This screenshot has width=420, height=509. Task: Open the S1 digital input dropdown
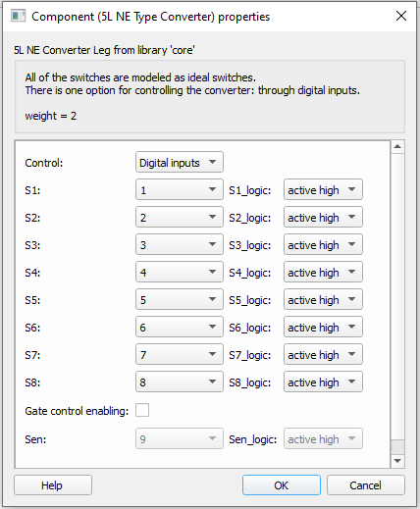click(180, 189)
